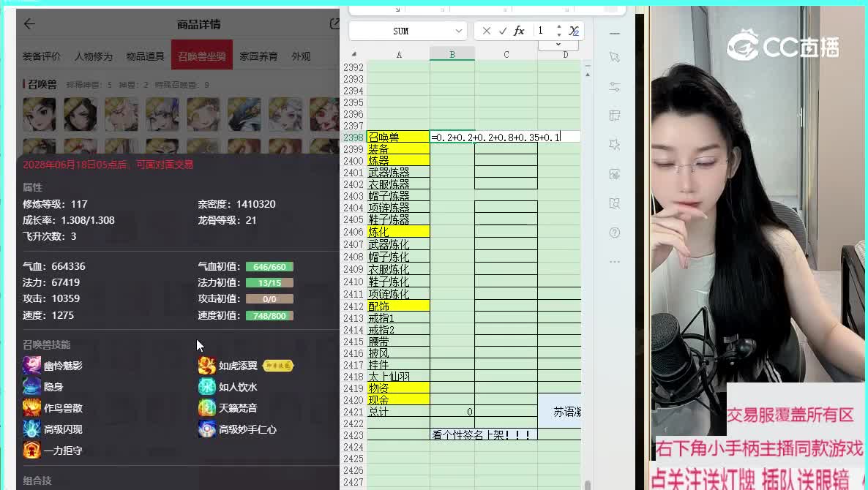Collapse the spreadsheet side panel minus icon
868x490 pixels.
pos(615,34)
